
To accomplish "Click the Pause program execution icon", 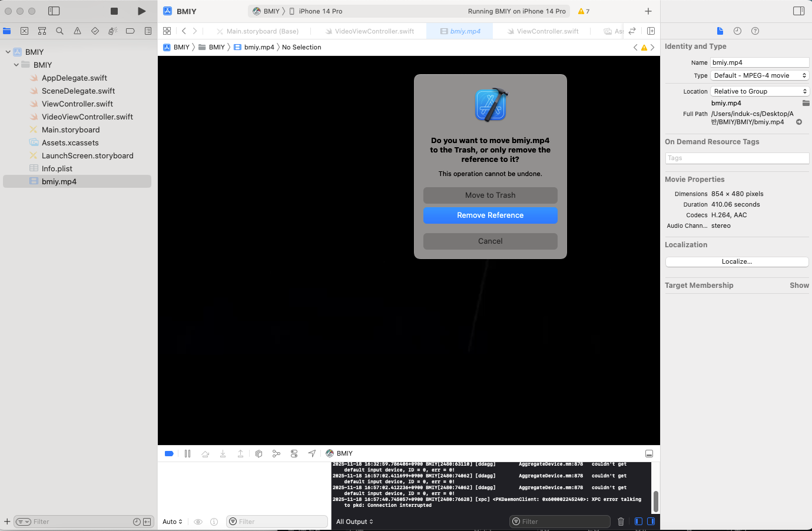I will click(187, 454).
